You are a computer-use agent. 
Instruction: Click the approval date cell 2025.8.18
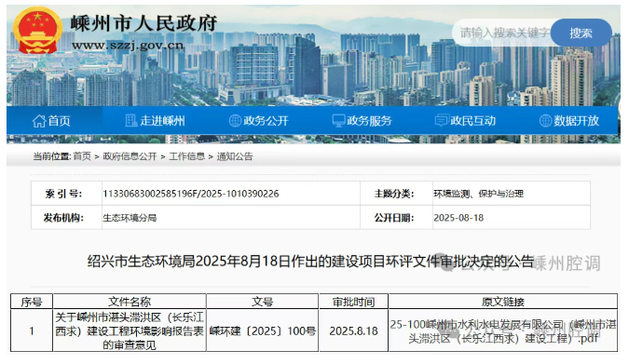(x=353, y=331)
